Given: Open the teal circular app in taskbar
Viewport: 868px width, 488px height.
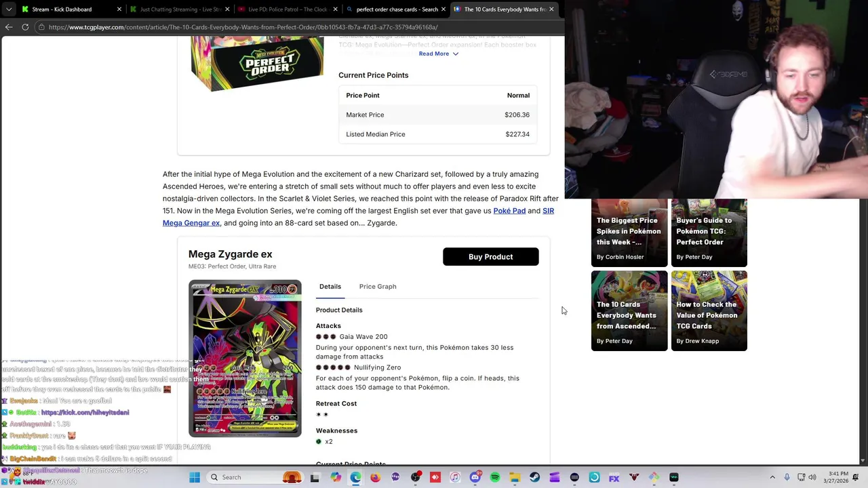Looking at the screenshot, I should pos(594,477).
